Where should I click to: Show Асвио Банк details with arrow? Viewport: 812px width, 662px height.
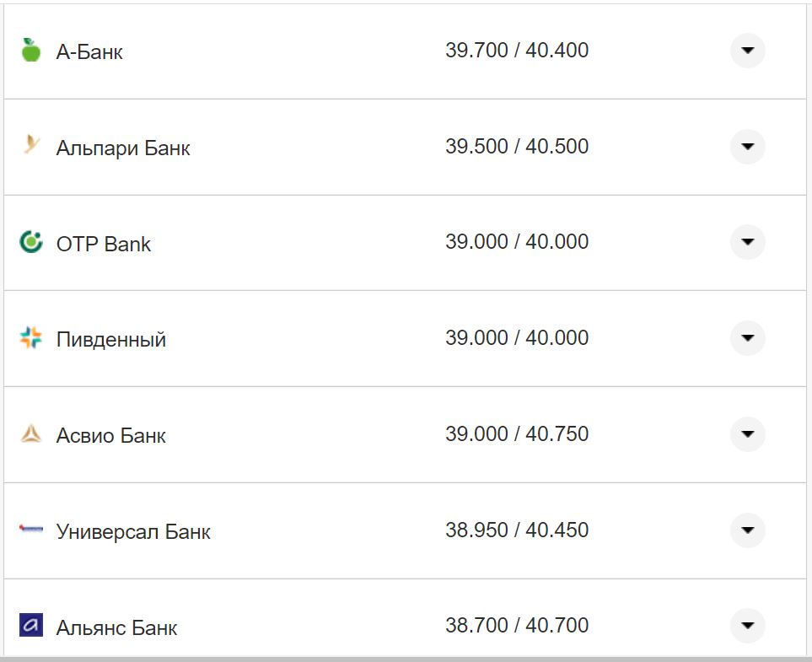click(x=747, y=434)
